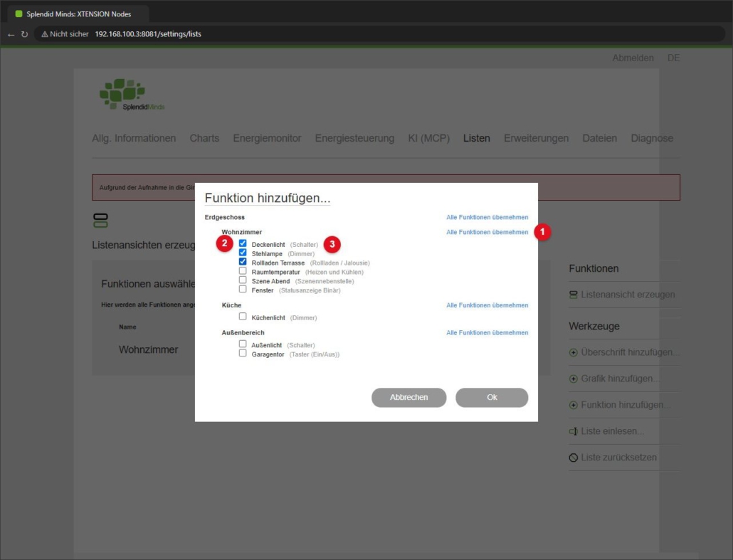Click the Funktion hinzufügen... dialog title
The height and width of the screenshot is (560, 733).
[268, 199]
